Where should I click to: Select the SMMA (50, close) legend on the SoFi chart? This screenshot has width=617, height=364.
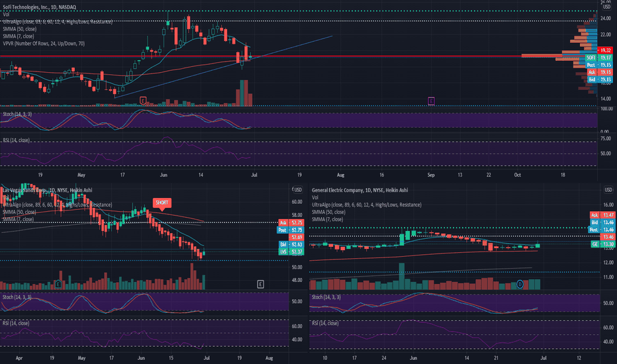pos(20,29)
